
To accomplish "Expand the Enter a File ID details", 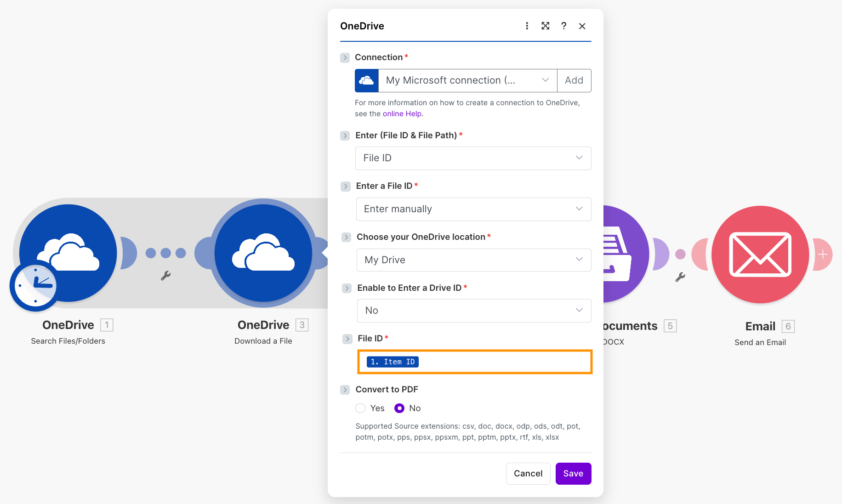I will (x=346, y=186).
